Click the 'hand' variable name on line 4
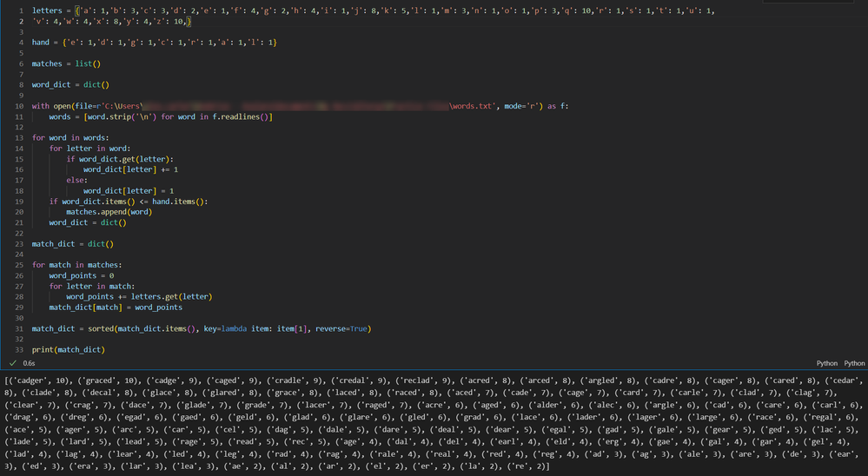 (x=41, y=42)
